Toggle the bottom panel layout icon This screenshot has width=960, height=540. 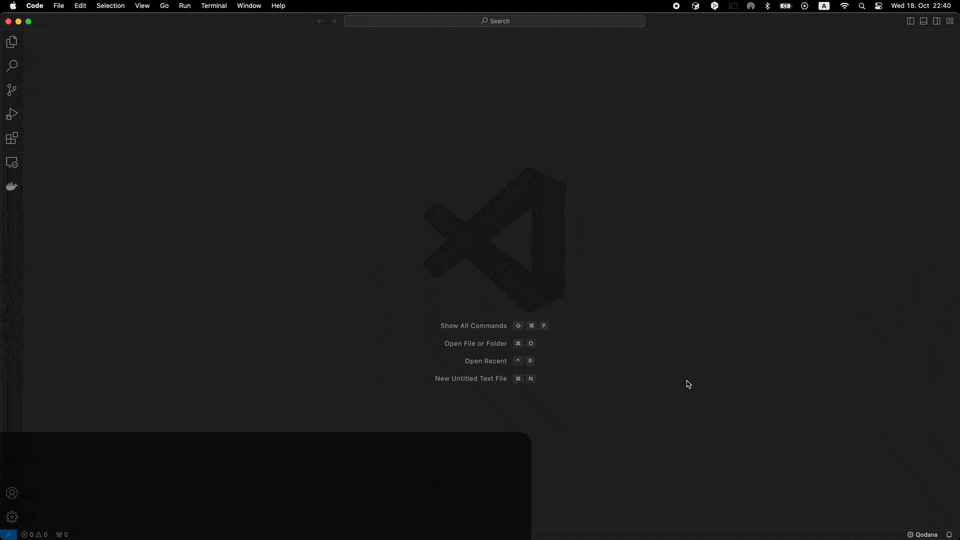(923, 21)
